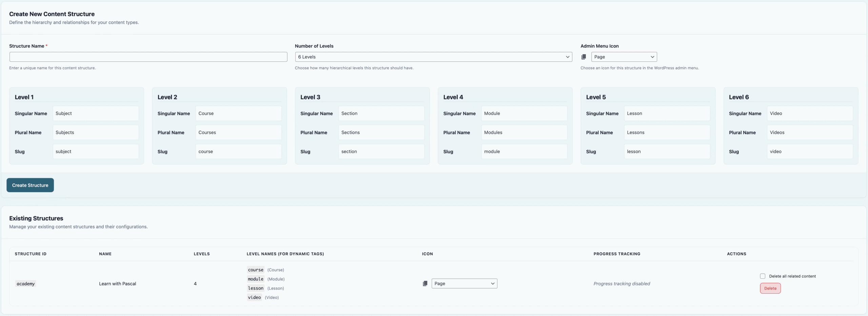The width and height of the screenshot is (868, 316).
Task: Select the Level 2 Plural Name field
Action: [238, 133]
